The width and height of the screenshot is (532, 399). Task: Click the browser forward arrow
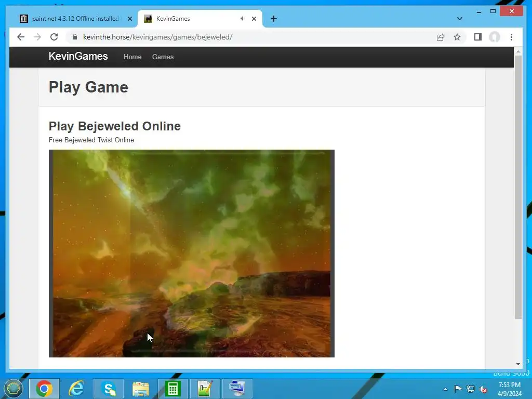pyautogui.click(x=37, y=37)
